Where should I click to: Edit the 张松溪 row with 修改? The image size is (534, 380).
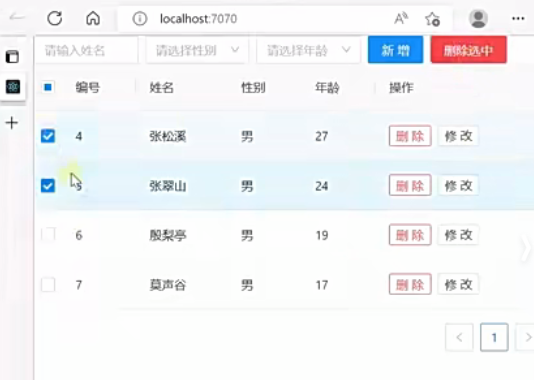[x=458, y=136]
